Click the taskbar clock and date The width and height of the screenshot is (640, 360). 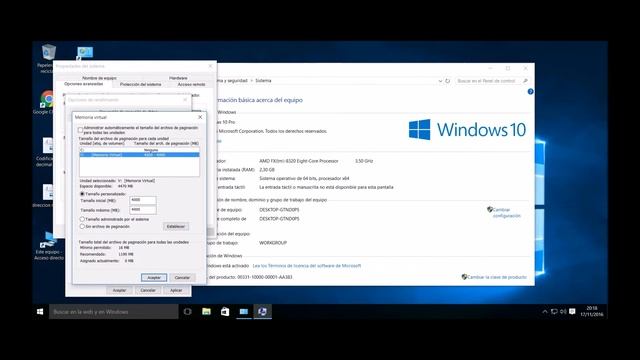tap(591, 311)
